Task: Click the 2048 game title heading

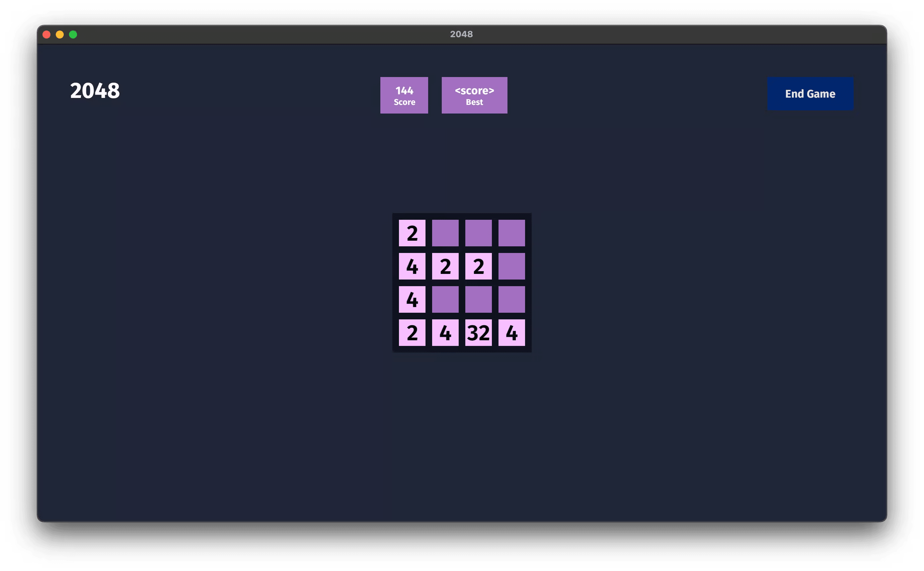Action: click(x=95, y=91)
